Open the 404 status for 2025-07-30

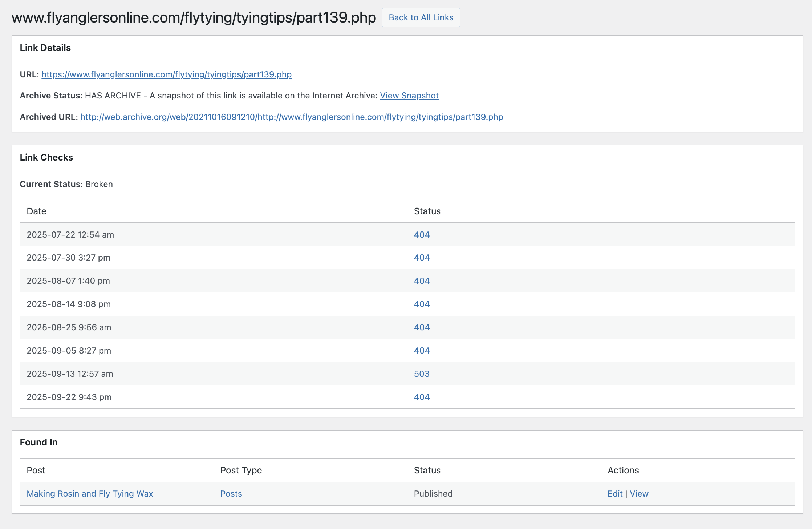pos(422,258)
